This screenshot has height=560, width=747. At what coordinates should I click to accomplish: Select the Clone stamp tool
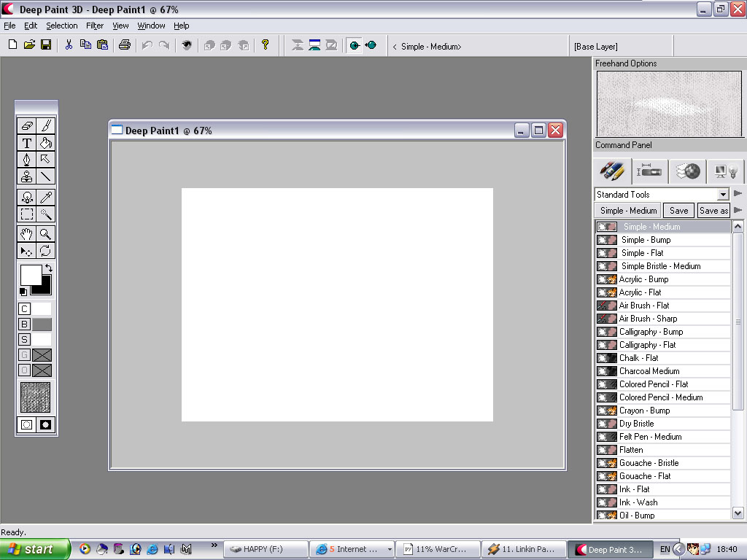pos(27,176)
